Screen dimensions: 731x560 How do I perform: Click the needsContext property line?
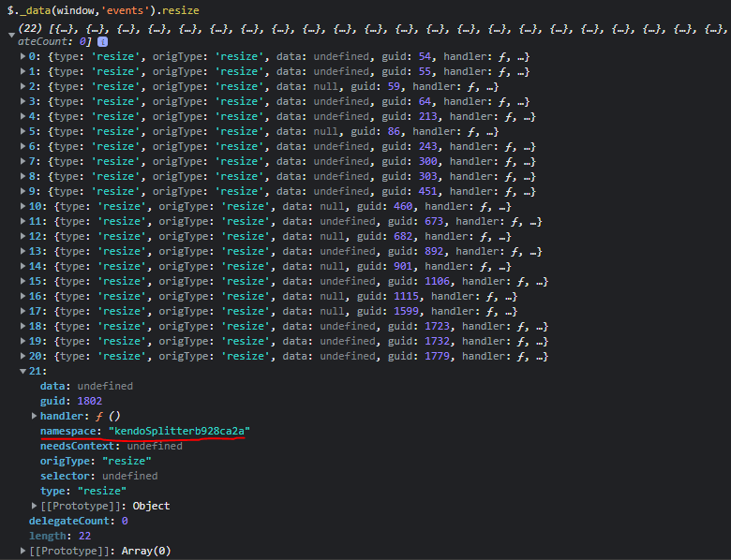pyautogui.click(x=111, y=446)
